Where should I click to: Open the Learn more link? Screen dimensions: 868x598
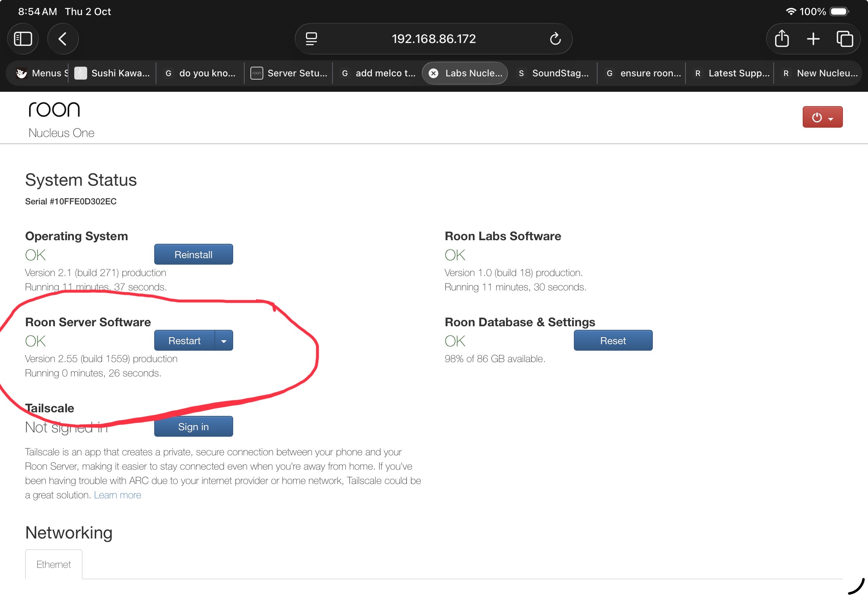117,495
